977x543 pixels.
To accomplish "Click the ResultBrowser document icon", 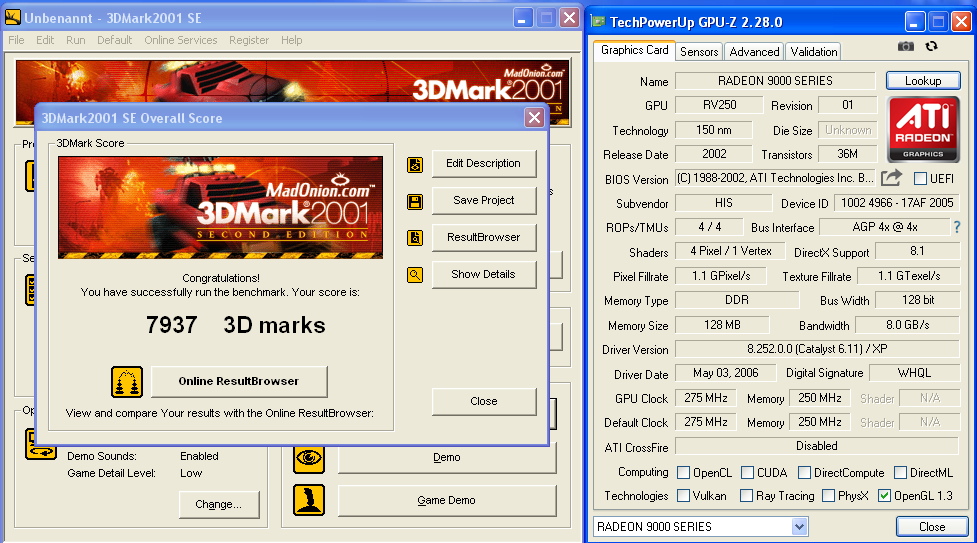I will 415,238.
